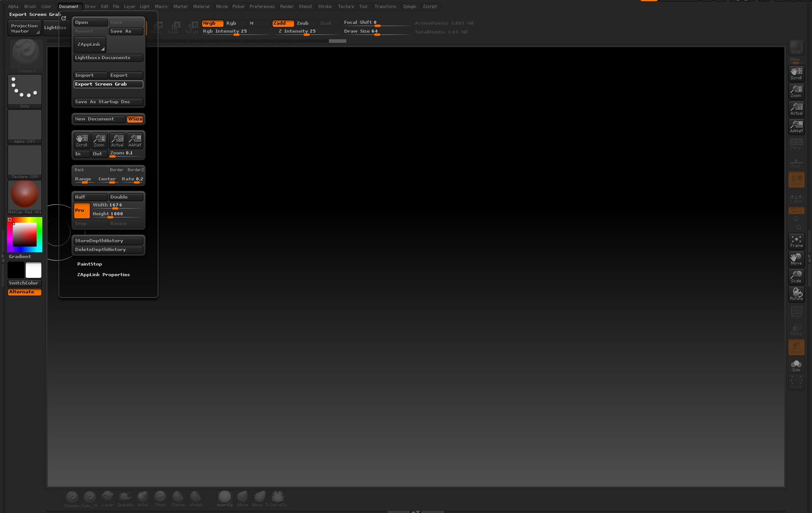Click the Import button

coord(90,75)
